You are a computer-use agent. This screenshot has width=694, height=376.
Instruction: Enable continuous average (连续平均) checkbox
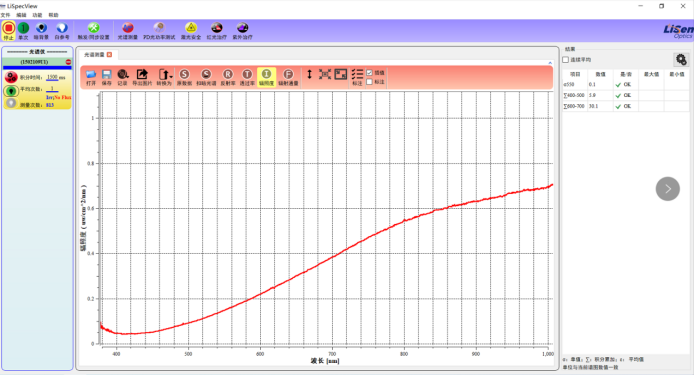(x=566, y=60)
